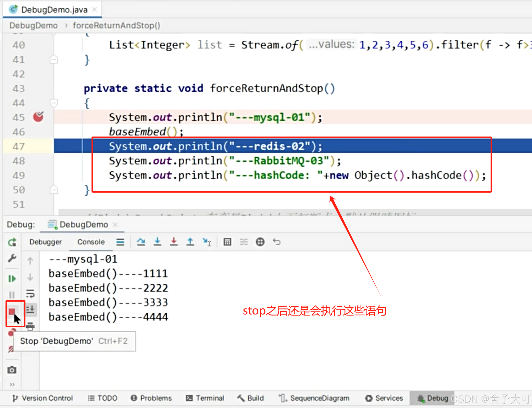Open Evaluate Expression calculator icon
Screen dimensions: 532x408
tap(227, 242)
